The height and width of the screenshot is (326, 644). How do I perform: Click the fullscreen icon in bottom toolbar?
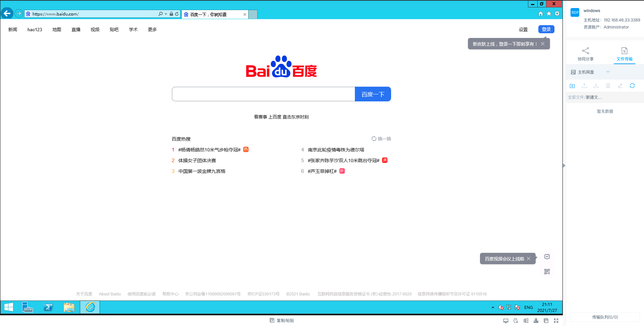pyautogui.click(x=556, y=321)
